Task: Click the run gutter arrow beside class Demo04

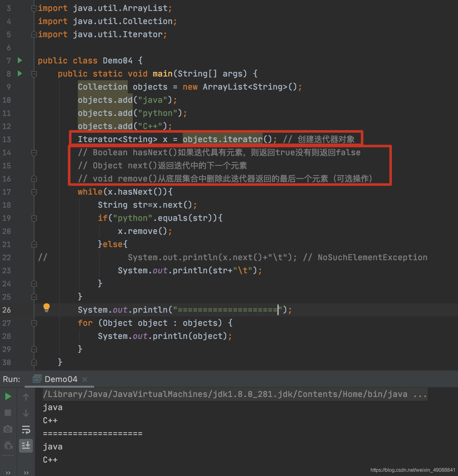Action: tap(20, 60)
